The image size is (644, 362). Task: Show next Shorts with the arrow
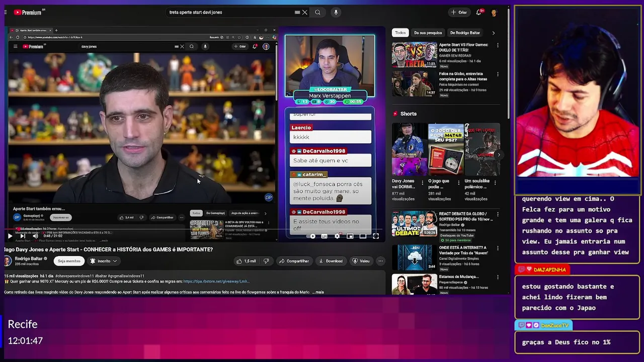(499, 155)
